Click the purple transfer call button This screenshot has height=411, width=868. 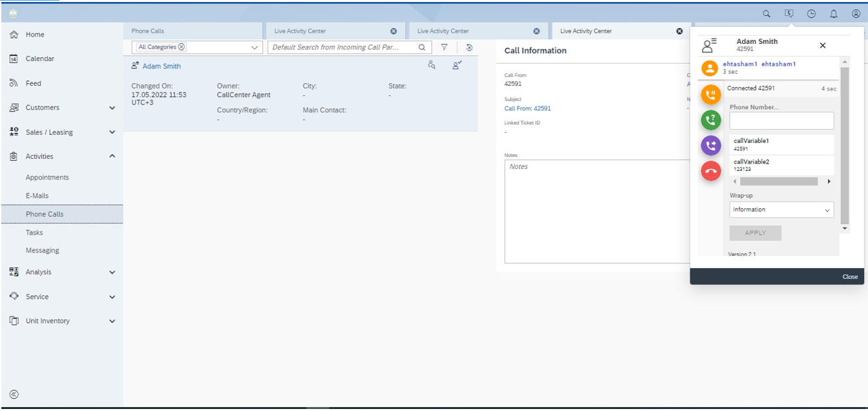pyautogui.click(x=711, y=145)
